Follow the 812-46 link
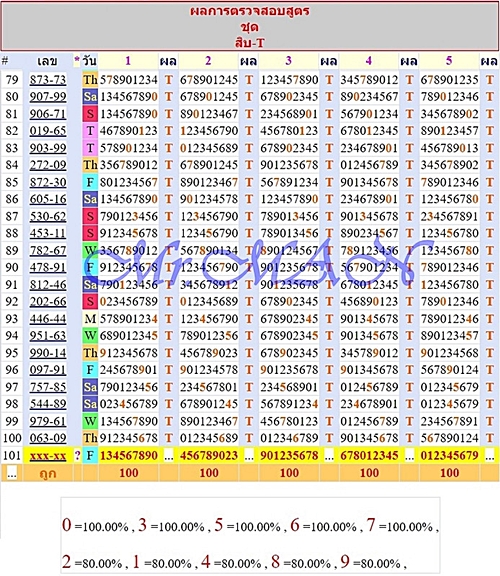 pos(48,285)
